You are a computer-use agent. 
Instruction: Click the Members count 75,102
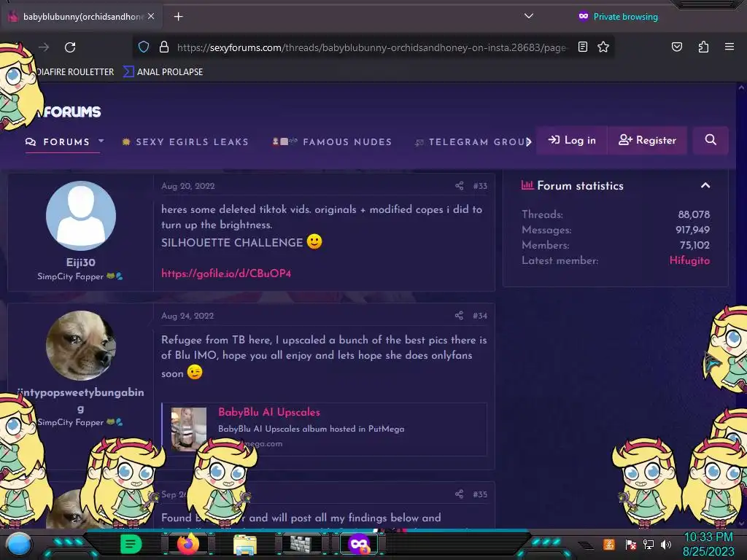(x=694, y=245)
